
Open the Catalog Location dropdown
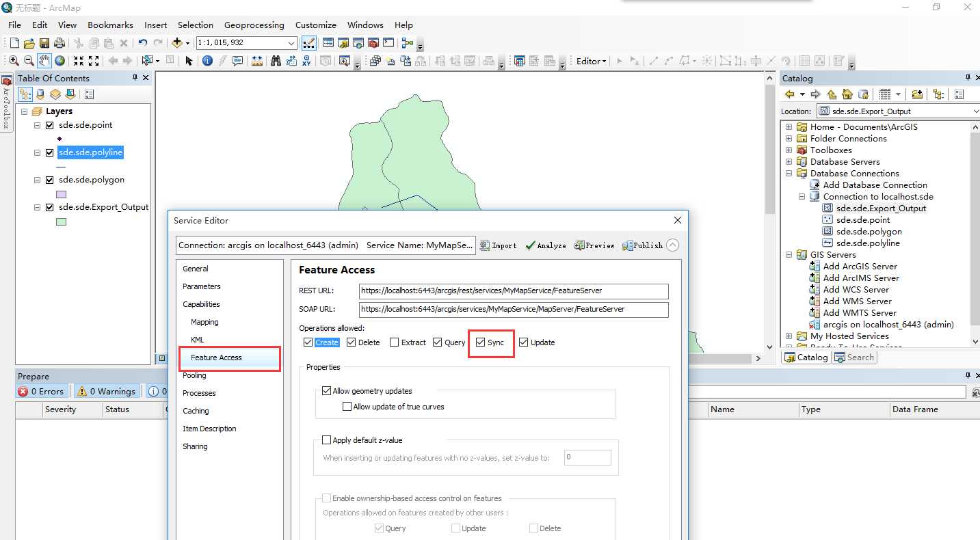[975, 111]
